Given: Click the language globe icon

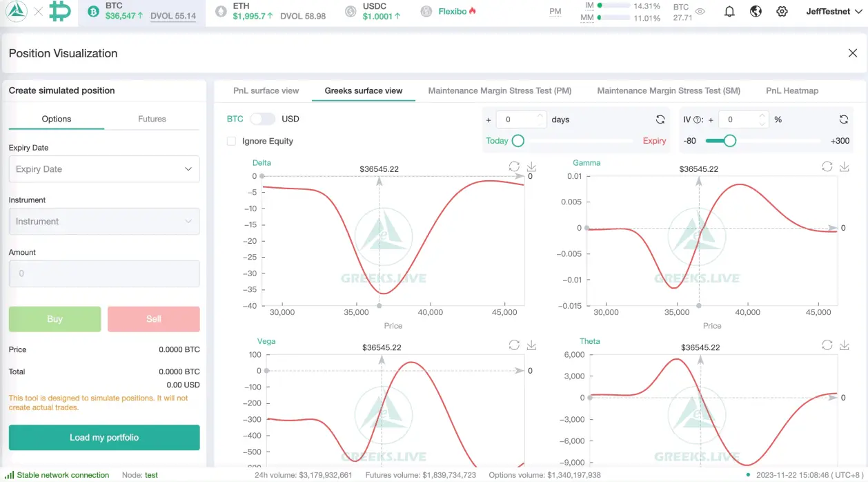Looking at the screenshot, I should point(756,11).
